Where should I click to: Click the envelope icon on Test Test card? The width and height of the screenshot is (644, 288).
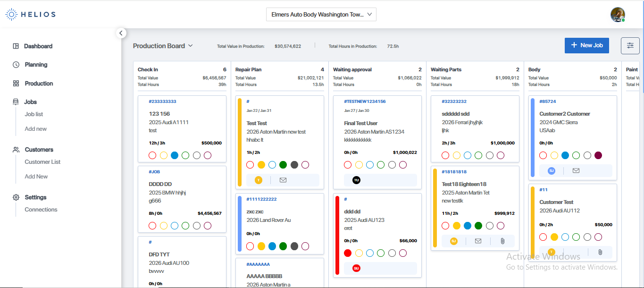point(283,180)
